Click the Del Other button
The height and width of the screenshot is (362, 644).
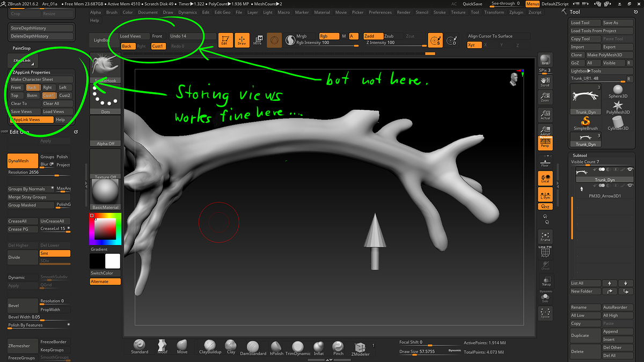617,348
